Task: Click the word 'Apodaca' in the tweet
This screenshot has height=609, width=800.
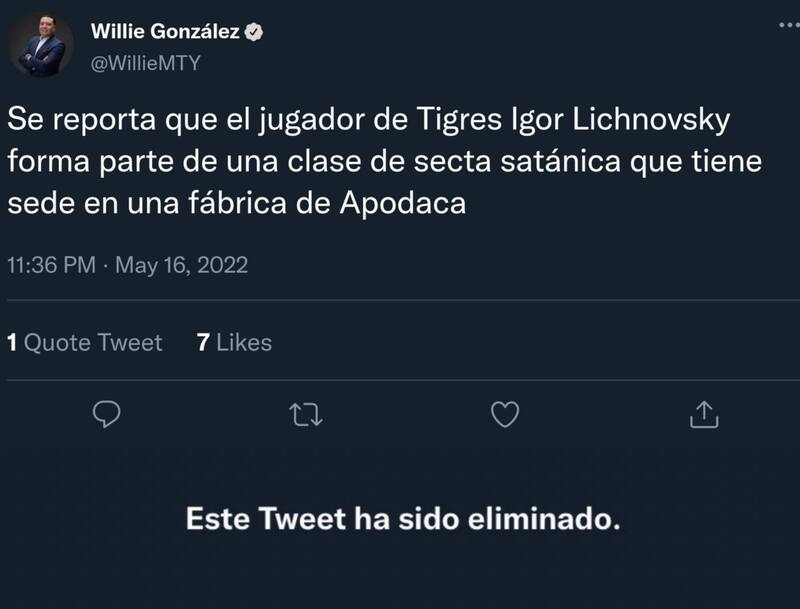Action: [419, 203]
